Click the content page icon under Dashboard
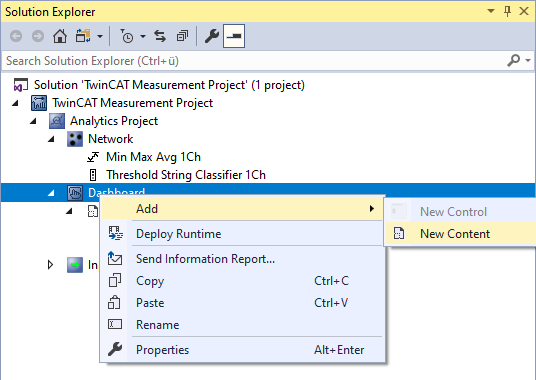The width and height of the screenshot is (536, 380). click(93, 211)
